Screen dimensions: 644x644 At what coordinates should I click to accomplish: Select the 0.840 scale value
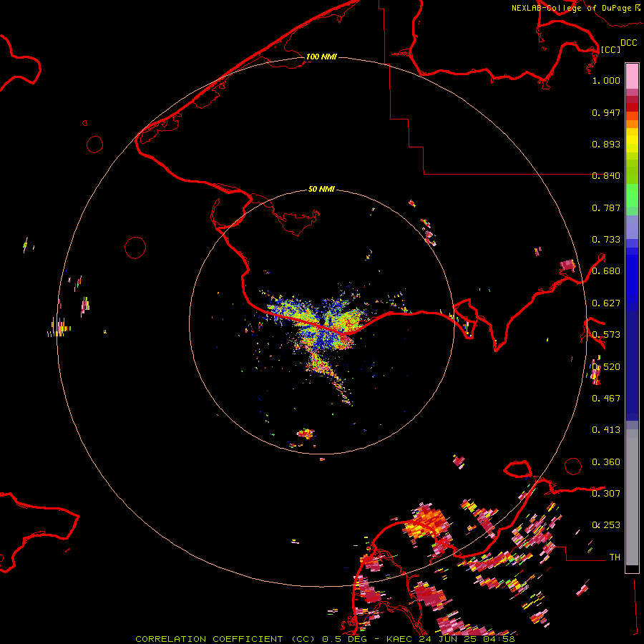coord(606,176)
